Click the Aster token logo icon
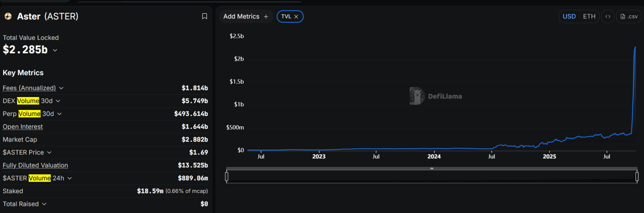The width and height of the screenshot is (644, 213). (8, 16)
